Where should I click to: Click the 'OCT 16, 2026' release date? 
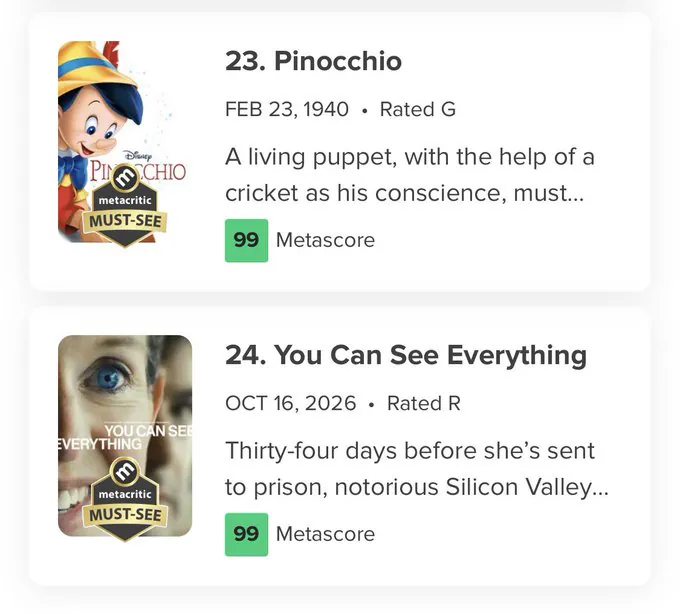click(x=291, y=403)
